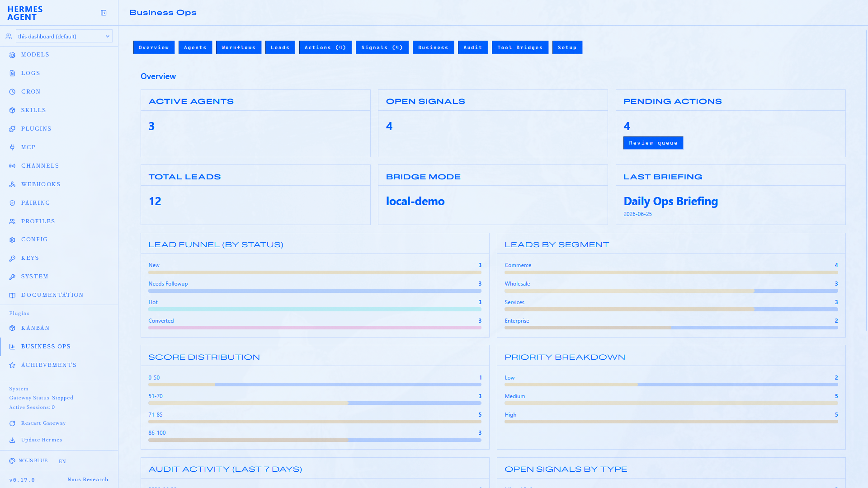Select the Signals (4) tab
The height and width of the screenshot is (488, 868).
click(382, 47)
